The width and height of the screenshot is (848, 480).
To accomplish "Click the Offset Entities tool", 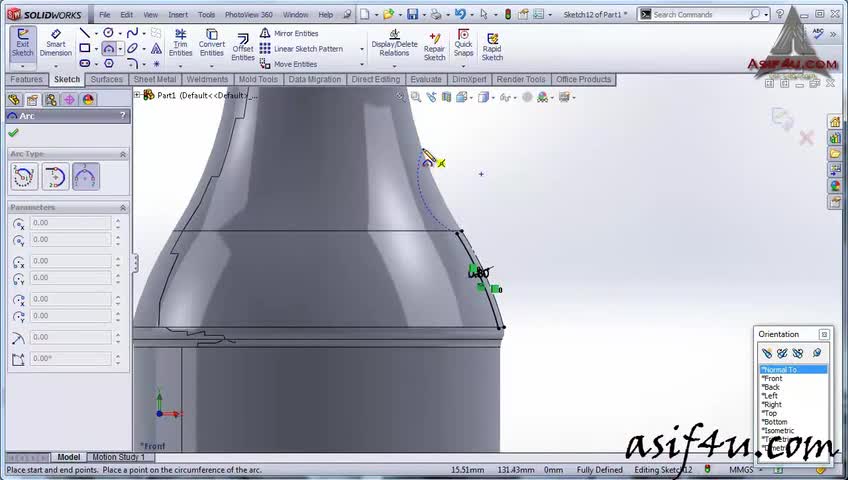I will [243, 46].
